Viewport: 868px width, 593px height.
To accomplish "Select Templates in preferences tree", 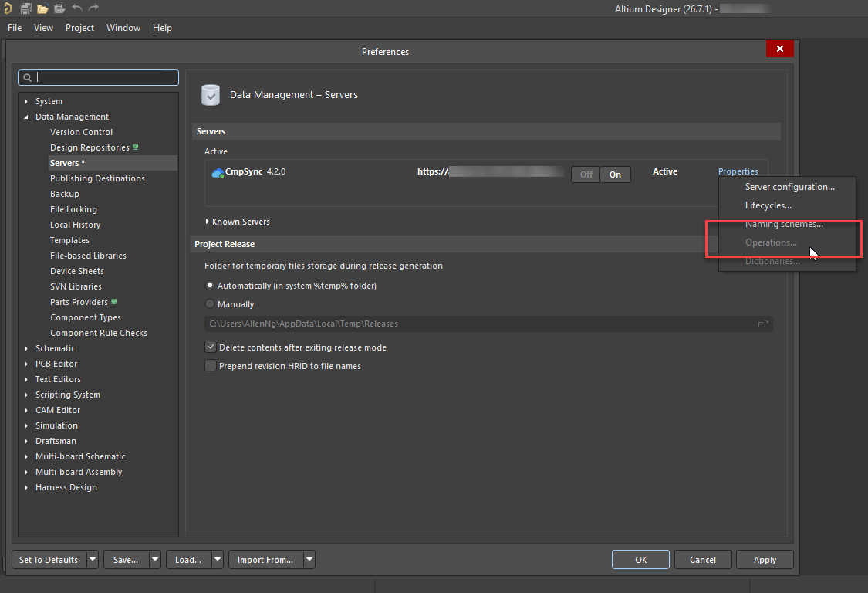I will tap(69, 241).
